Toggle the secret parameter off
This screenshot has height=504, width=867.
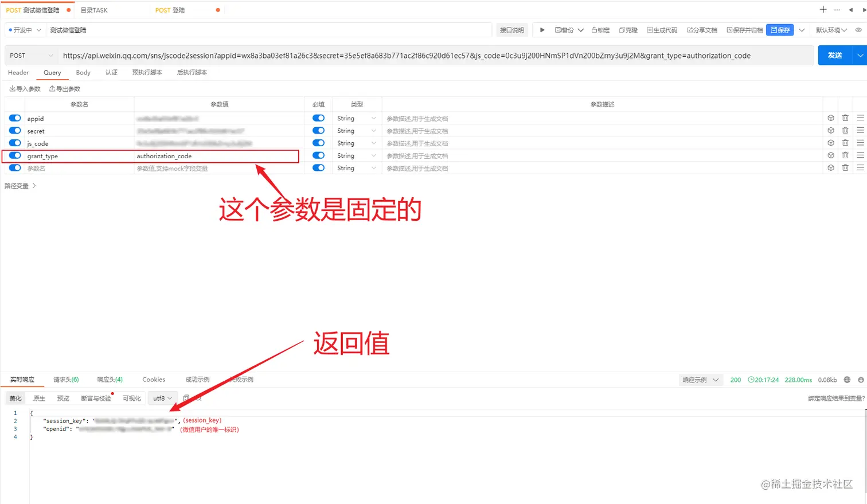tap(14, 131)
